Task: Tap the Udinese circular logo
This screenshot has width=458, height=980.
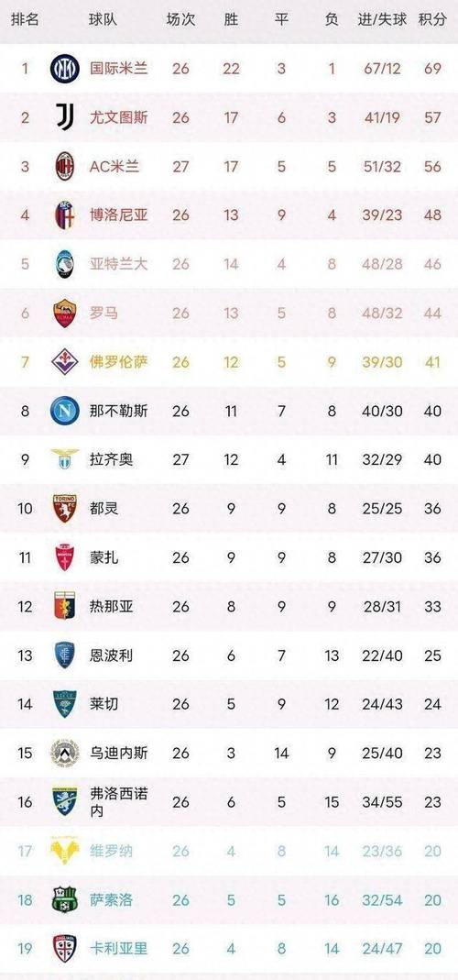Action: click(65, 754)
